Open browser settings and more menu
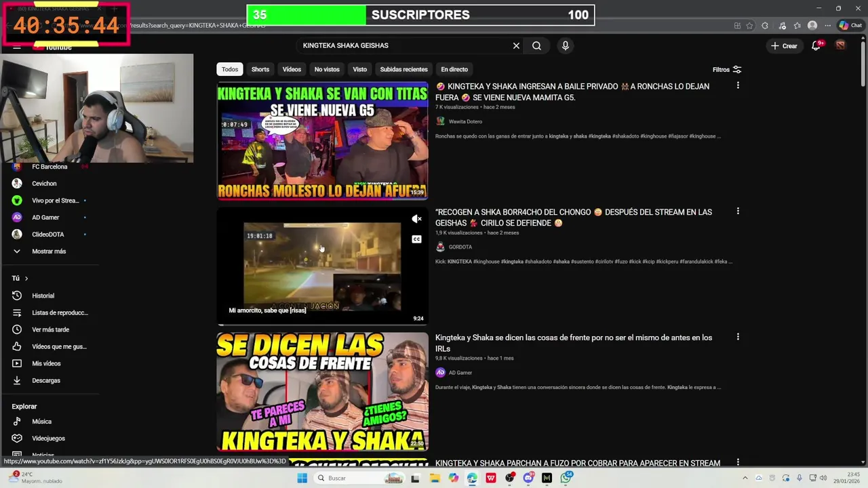868x488 pixels. (827, 26)
